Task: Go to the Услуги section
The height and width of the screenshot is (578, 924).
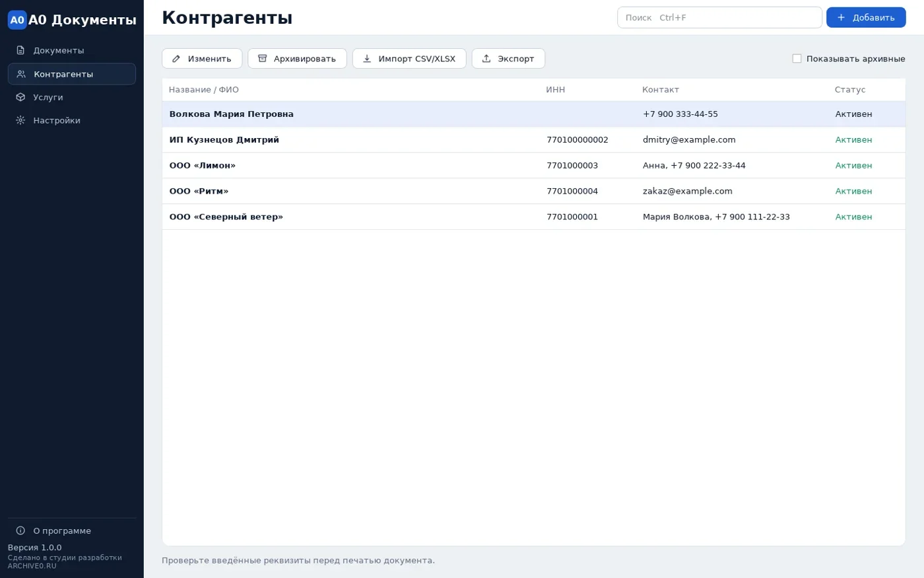Action: 72,97
